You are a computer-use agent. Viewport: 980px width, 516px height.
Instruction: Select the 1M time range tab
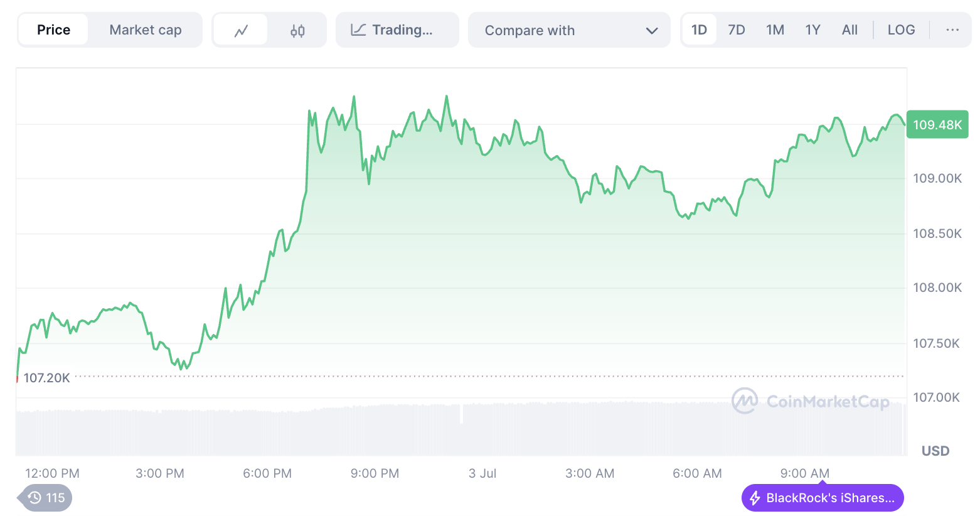click(x=775, y=30)
